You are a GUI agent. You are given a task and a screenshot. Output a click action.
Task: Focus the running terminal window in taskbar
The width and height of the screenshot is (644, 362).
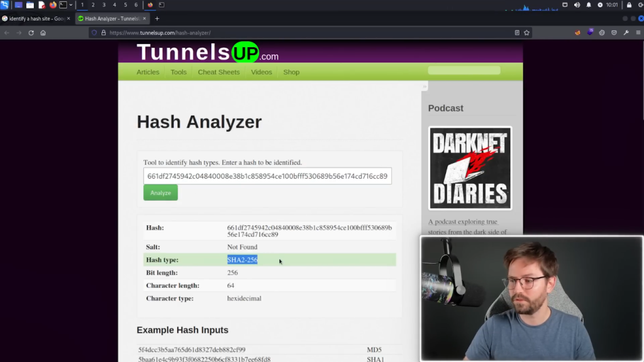[162, 5]
